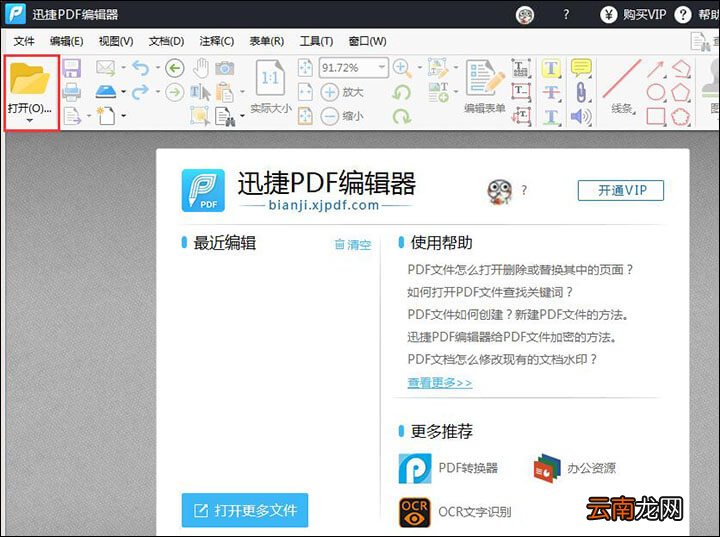The image size is (720, 537).
Task: Click the Email envelope icon
Action: [x=105, y=68]
